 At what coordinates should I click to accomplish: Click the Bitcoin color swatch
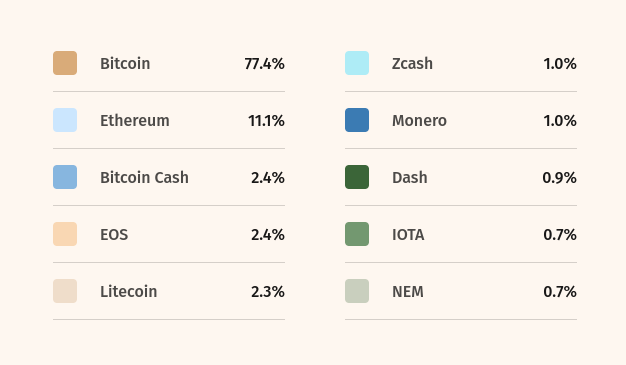65,63
